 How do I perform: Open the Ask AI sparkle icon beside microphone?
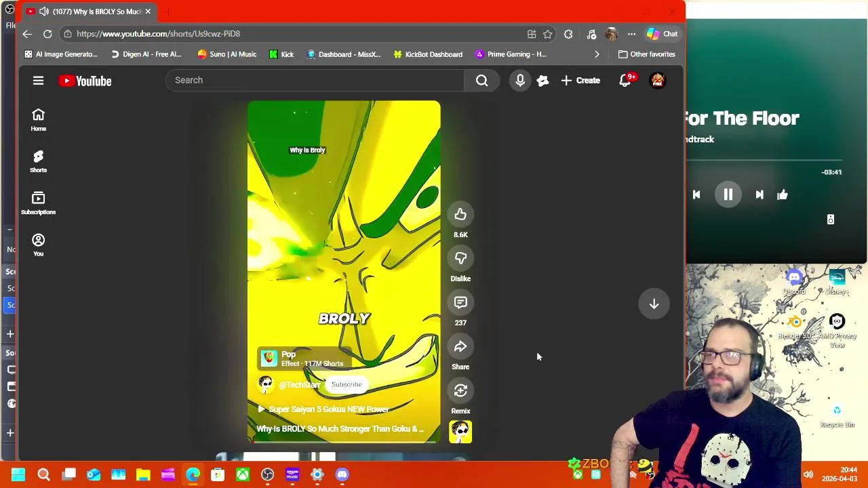(542, 81)
